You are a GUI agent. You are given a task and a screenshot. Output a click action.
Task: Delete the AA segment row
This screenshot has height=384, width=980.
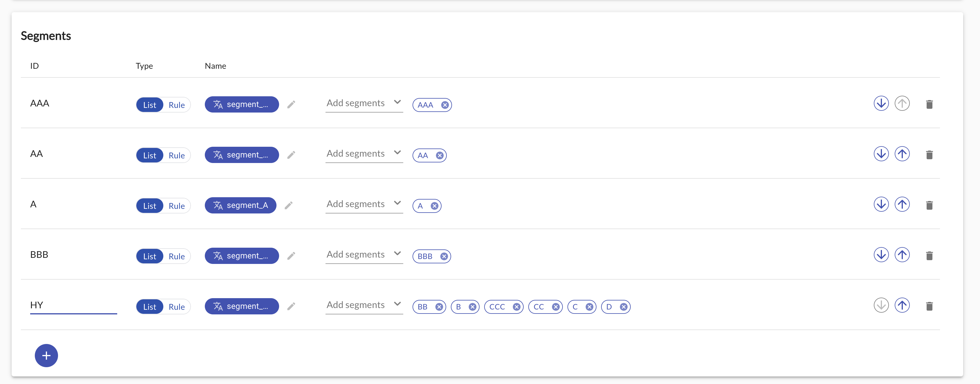coord(929,155)
